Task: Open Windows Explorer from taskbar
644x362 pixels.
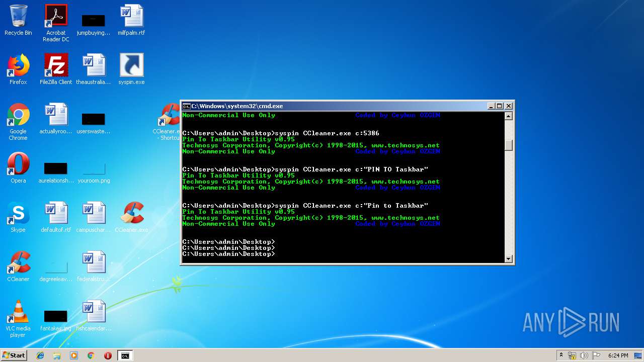Action: (57, 355)
